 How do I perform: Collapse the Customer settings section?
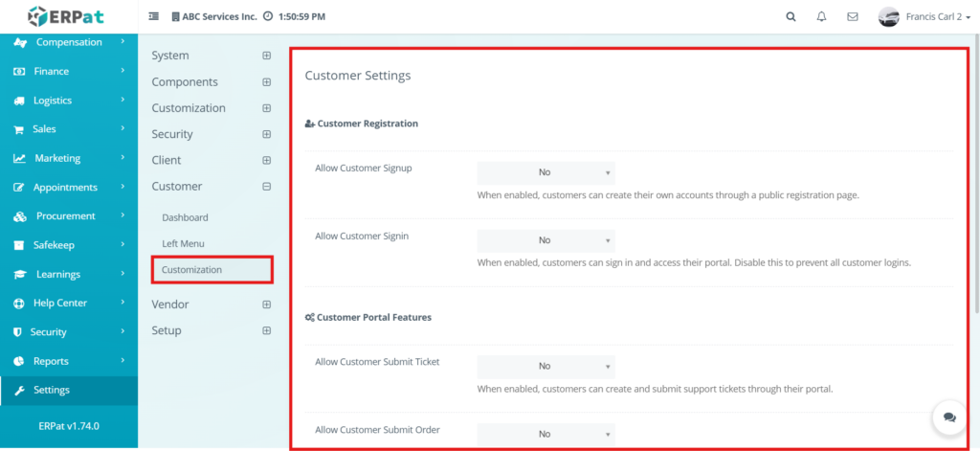click(266, 187)
